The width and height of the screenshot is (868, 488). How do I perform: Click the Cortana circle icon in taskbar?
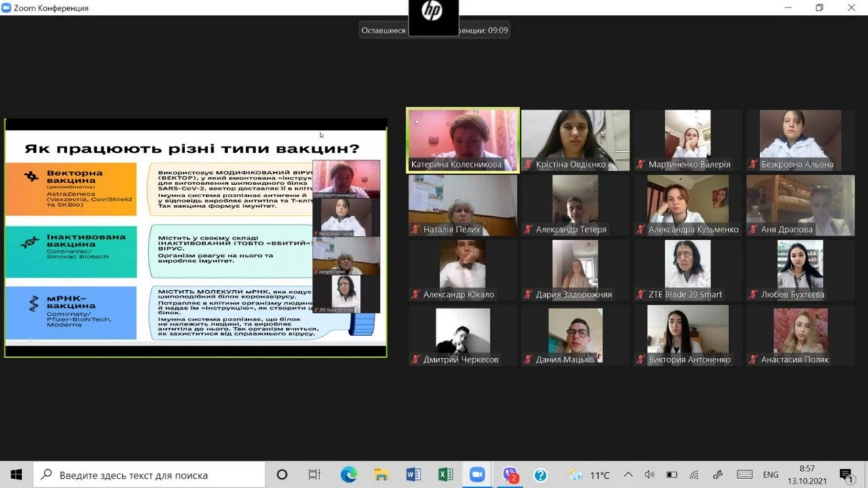tap(282, 474)
